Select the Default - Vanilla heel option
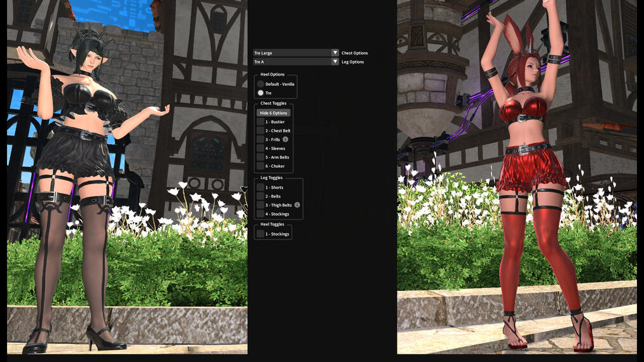The height and width of the screenshot is (362, 644). pyautogui.click(x=261, y=84)
